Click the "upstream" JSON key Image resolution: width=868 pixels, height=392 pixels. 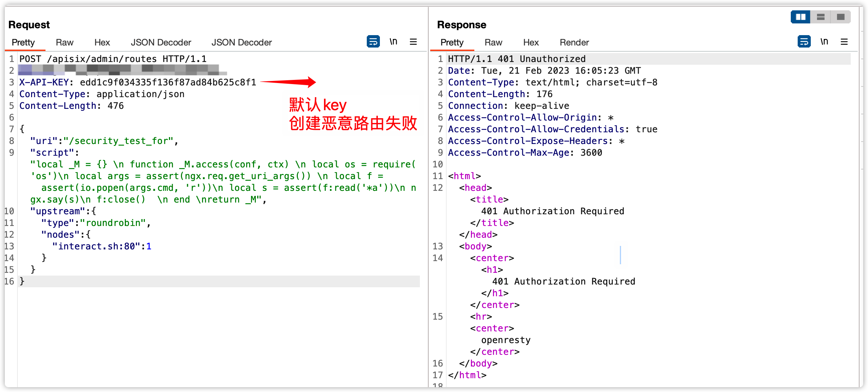58,211
